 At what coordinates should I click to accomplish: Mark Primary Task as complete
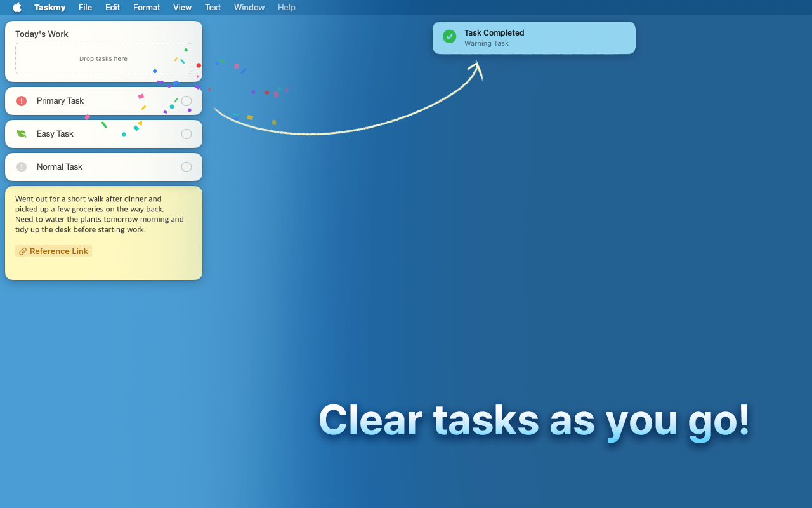click(x=187, y=100)
